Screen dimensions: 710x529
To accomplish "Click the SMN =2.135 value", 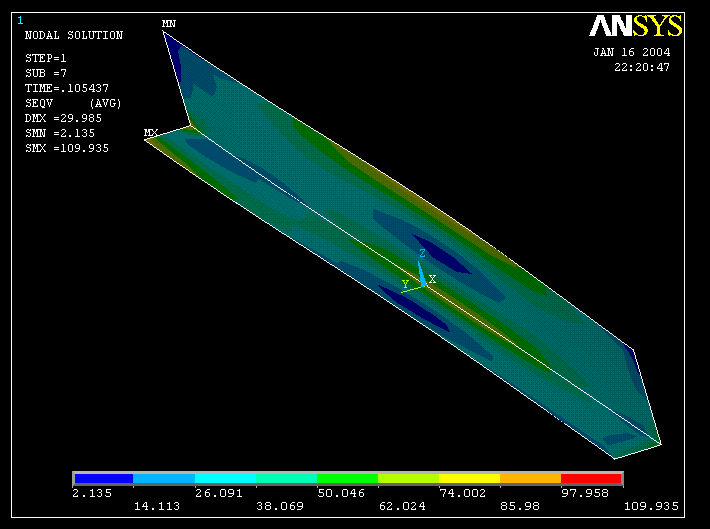I will pos(60,133).
